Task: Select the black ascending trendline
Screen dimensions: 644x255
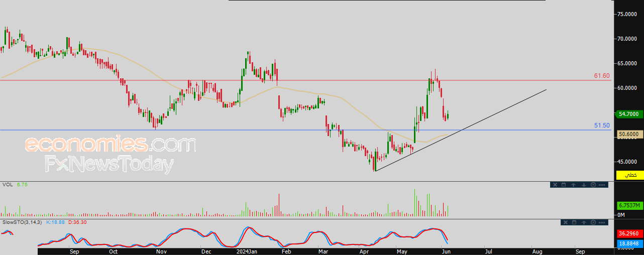Action: pos(461,131)
